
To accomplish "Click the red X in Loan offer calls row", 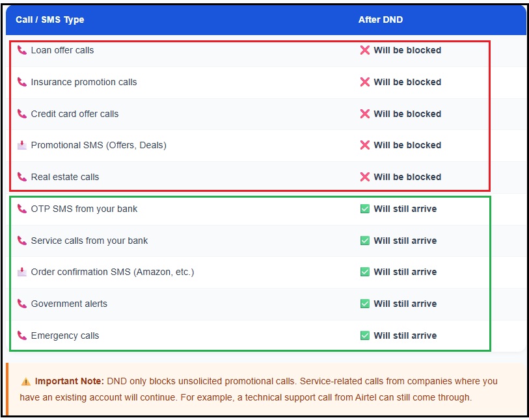I will pyautogui.click(x=365, y=50).
